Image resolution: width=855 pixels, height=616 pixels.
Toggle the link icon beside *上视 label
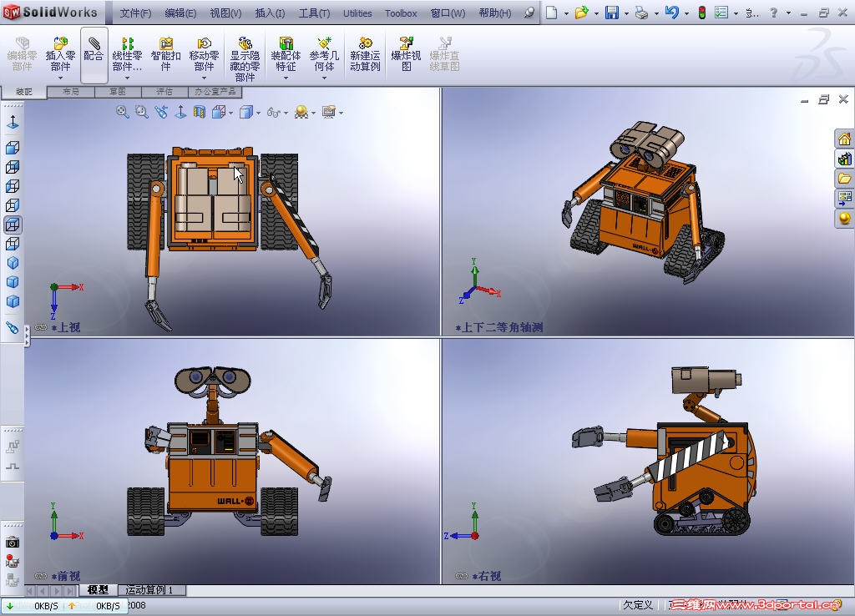tap(41, 328)
